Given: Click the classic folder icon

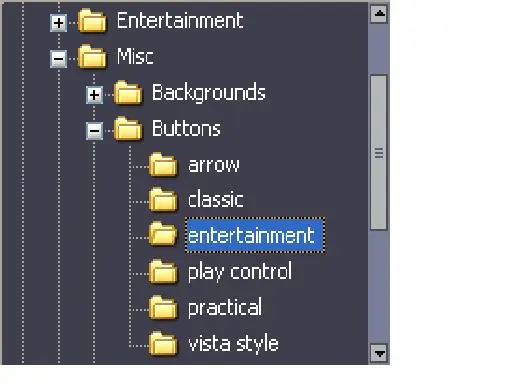Looking at the screenshot, I should point(163,200).
